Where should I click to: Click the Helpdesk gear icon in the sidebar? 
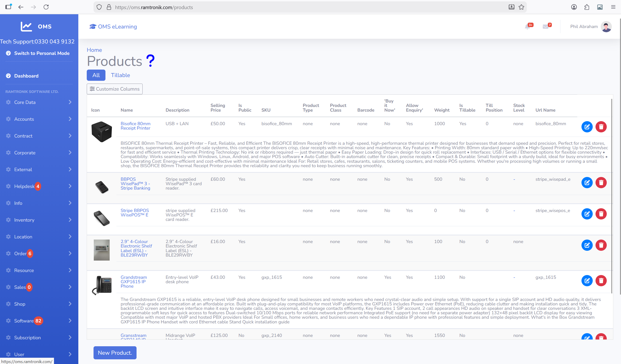tap(8, 186)
